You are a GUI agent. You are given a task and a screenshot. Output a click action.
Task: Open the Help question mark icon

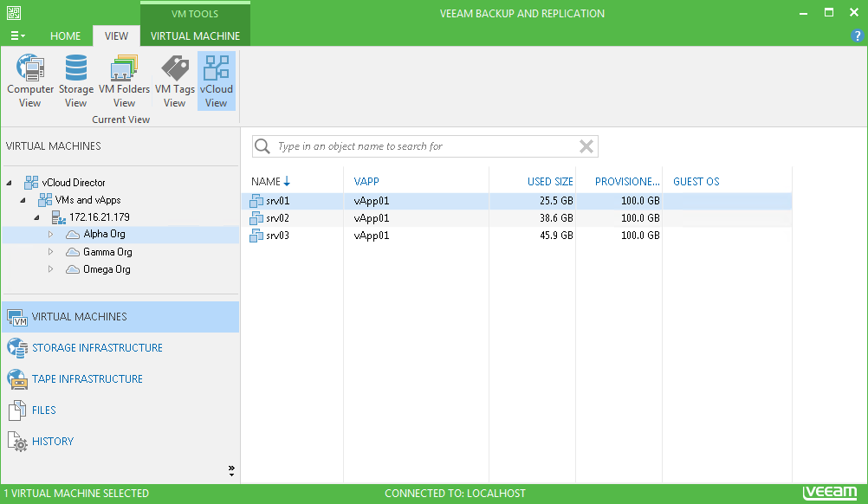(857, 36)
